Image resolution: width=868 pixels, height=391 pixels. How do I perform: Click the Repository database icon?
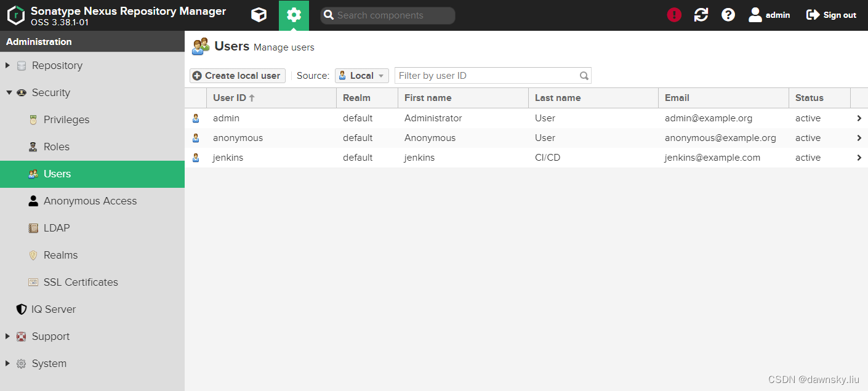pyautogui.click(x=22, y=65)
